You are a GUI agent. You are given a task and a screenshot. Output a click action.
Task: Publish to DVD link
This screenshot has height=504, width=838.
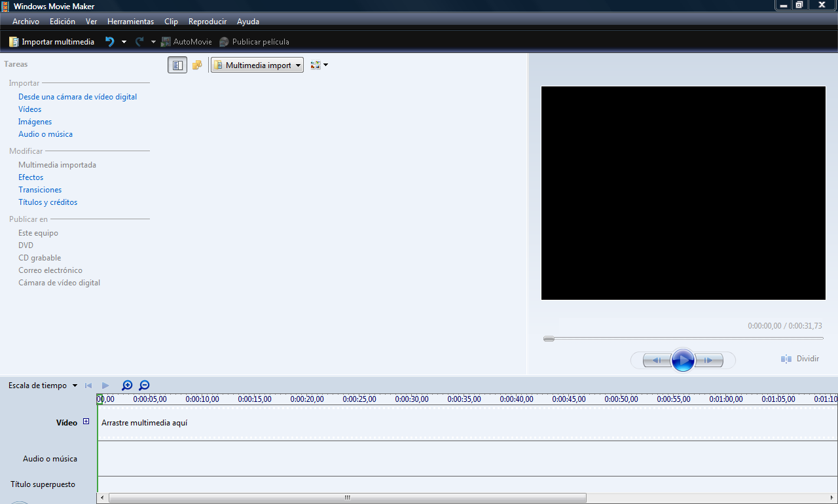click(x=26, y=245)
